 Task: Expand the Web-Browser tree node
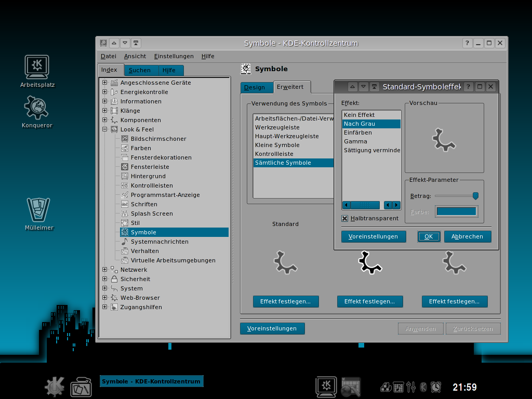coord(105,298)
